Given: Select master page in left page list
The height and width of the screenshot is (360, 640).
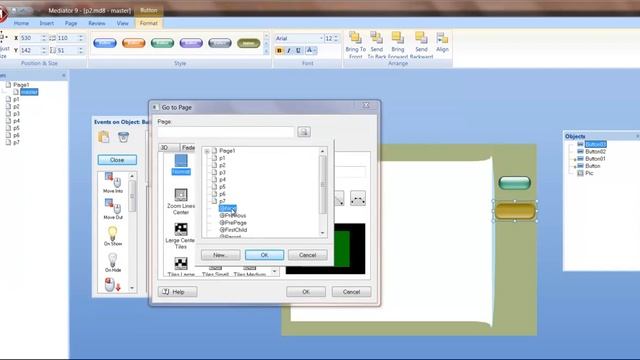Looking at the screenshot, I should click(x=29, y=92).
